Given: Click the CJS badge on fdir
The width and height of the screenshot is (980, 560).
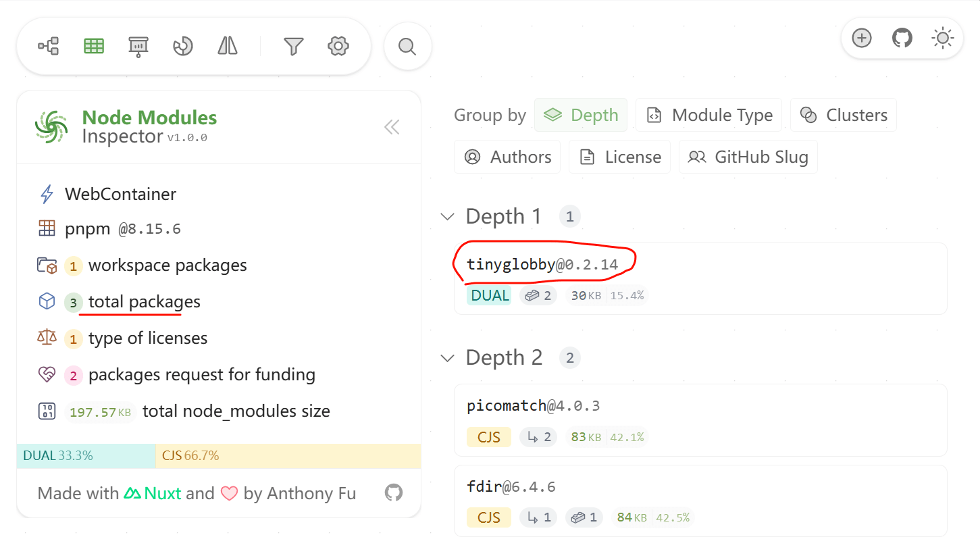Looking at the screenshot, I should coord(489,518).
